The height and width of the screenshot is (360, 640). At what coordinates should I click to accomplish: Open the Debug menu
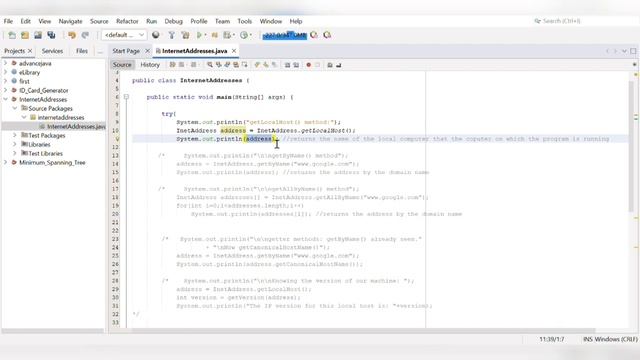coord(173,21)
